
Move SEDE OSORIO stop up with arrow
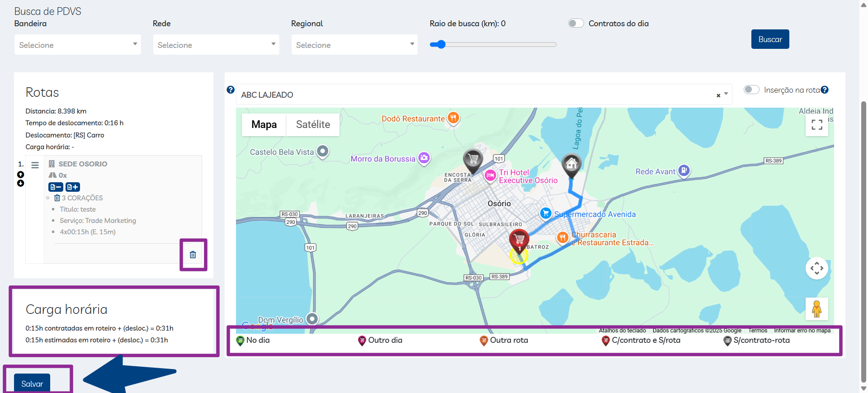pos(20,175)
